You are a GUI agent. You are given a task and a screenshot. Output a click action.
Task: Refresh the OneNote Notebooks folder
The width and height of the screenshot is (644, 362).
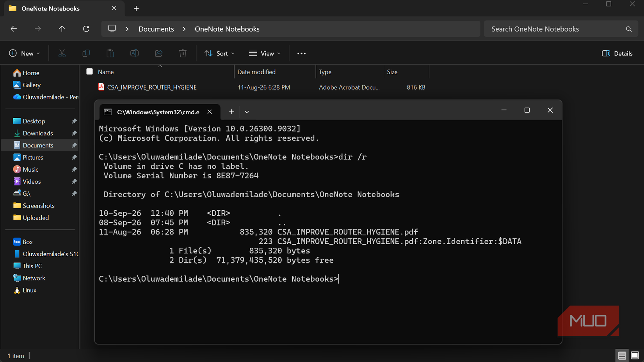tap(86, 29)
